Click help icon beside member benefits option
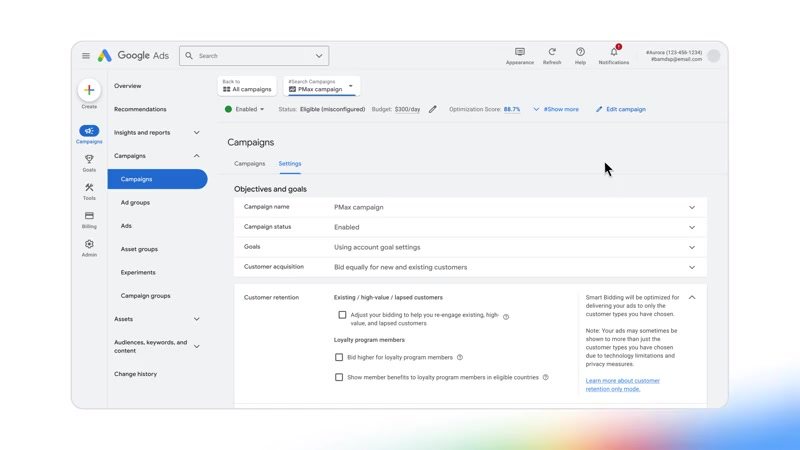 (x=545, y=378)
